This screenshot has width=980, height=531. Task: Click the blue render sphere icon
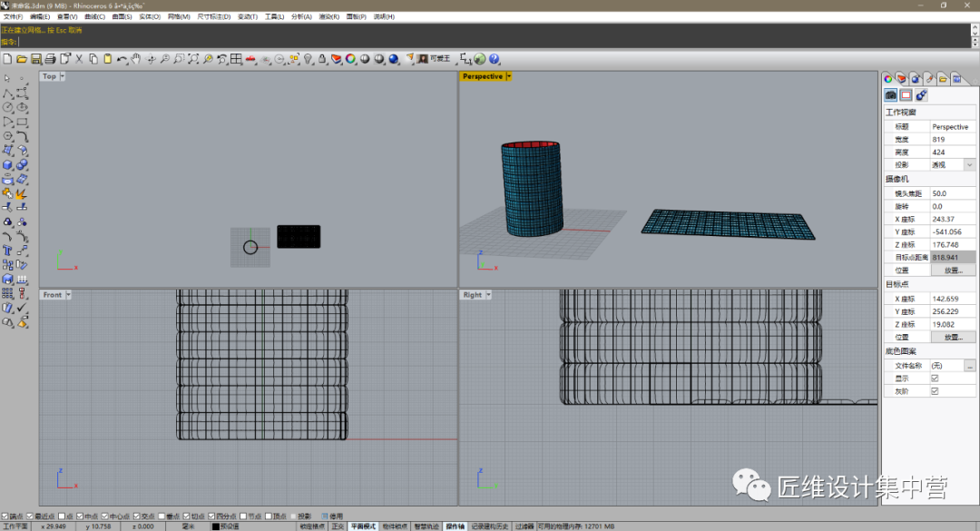(394, 59)
